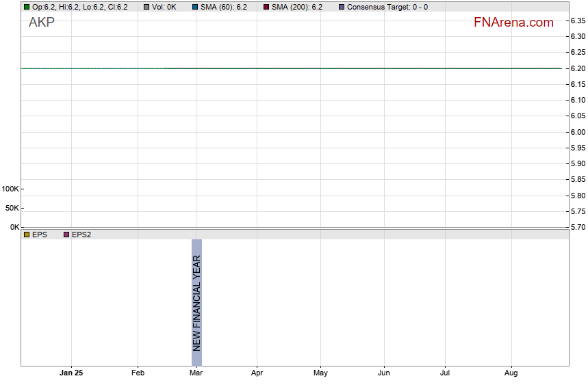
Task: Click the green OHLC price legend swatch
Action: tap(27, 7)
